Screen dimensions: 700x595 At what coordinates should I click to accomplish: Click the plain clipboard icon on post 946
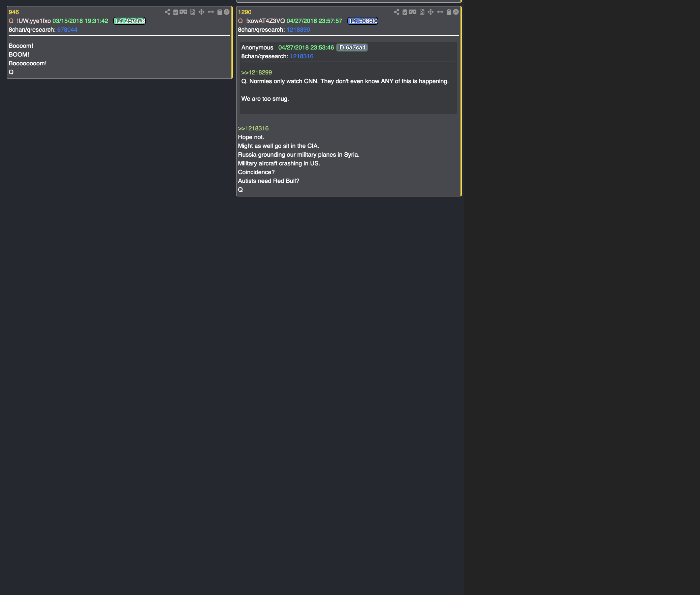[x=220, y=12]
